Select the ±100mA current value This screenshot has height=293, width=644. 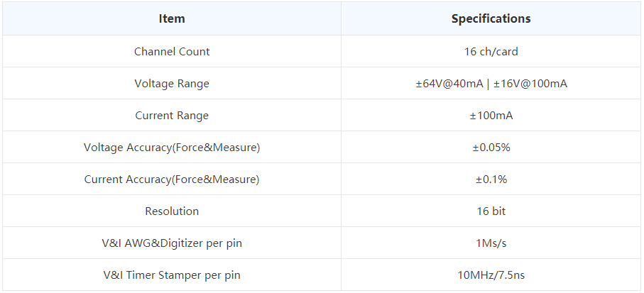[491, 116]
